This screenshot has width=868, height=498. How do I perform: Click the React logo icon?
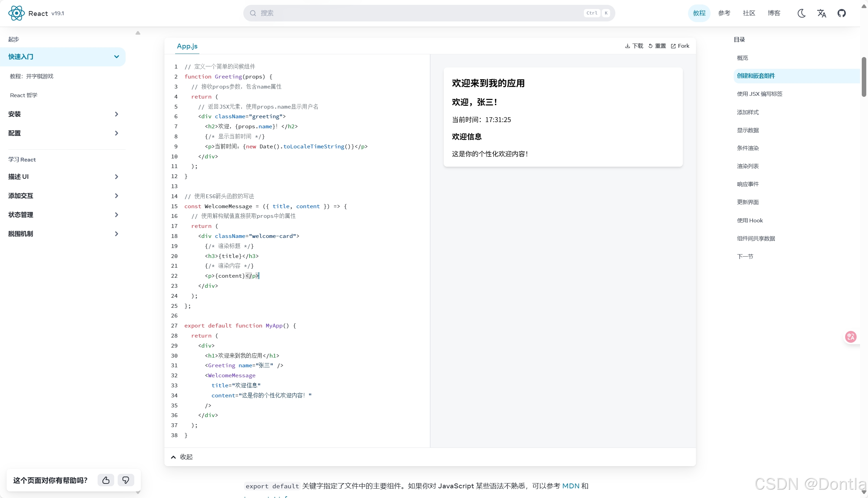[x=16, y=13]
